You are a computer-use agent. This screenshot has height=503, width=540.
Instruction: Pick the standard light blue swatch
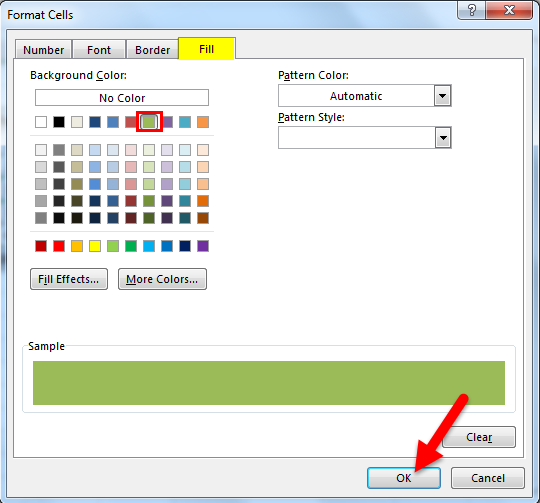pyautogui.click(x=149, y=246)
